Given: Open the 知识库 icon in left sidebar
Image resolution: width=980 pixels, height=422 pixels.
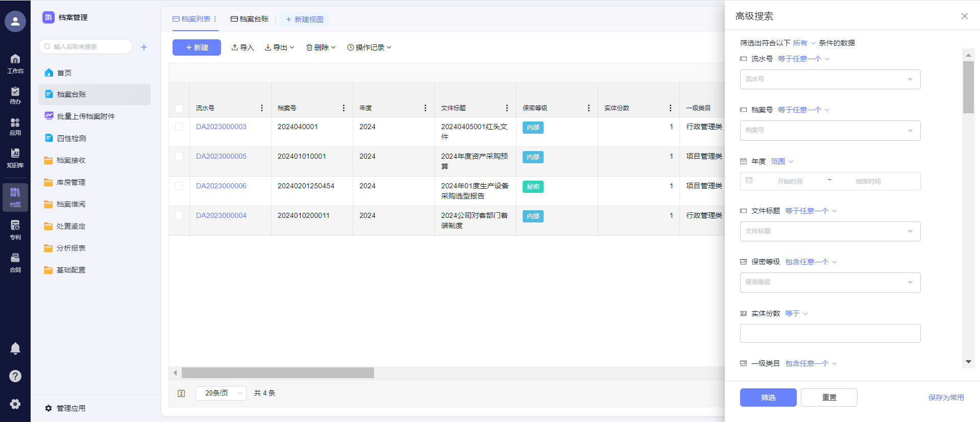Looking at the screenshot, I should [15, 157].
